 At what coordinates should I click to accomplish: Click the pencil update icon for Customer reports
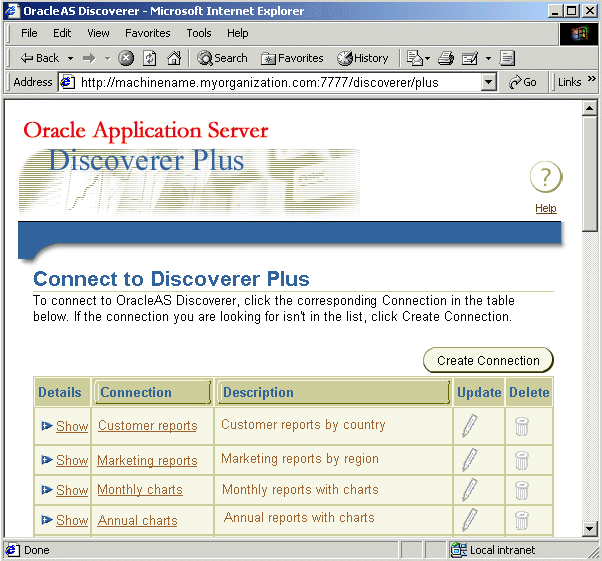coord(470,425)
